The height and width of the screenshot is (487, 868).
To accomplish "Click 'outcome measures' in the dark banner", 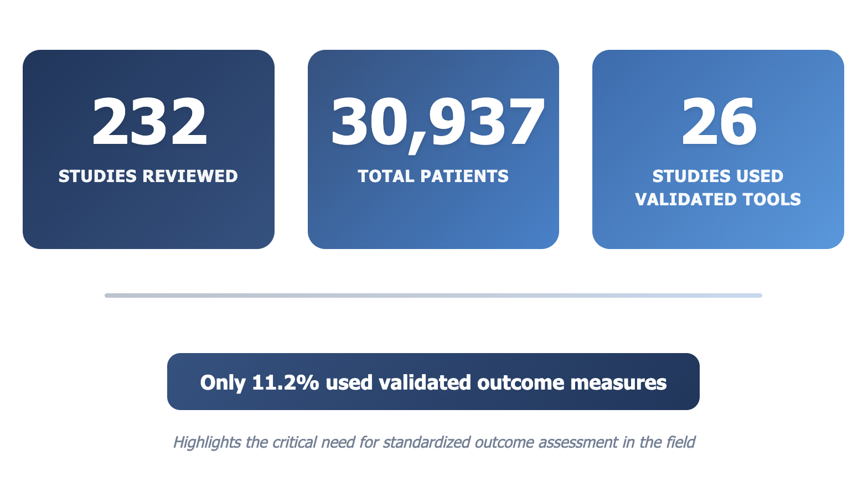I will point(572,382).
